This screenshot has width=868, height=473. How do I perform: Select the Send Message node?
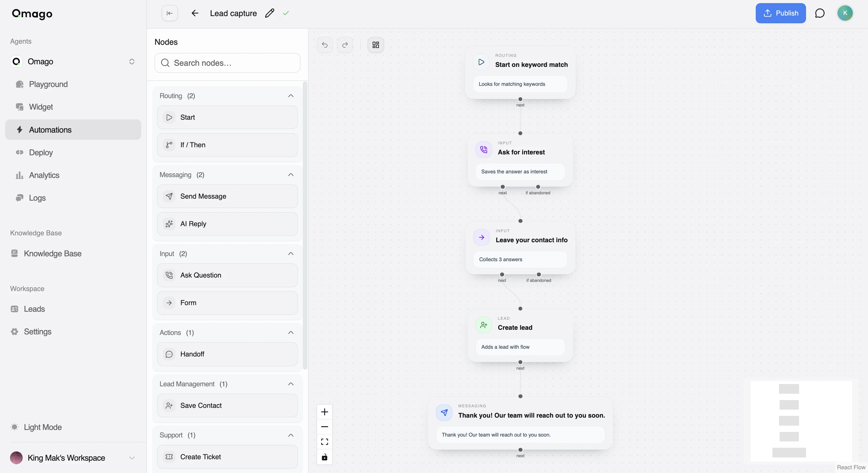tap(227, 196)
